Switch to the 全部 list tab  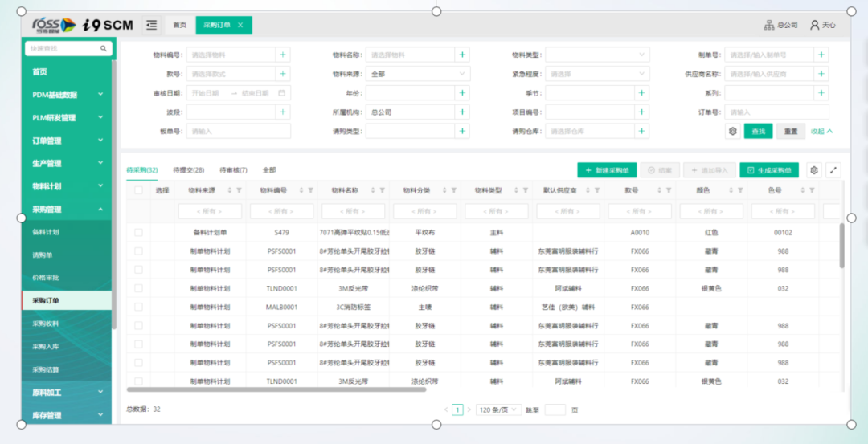point(269,170)
